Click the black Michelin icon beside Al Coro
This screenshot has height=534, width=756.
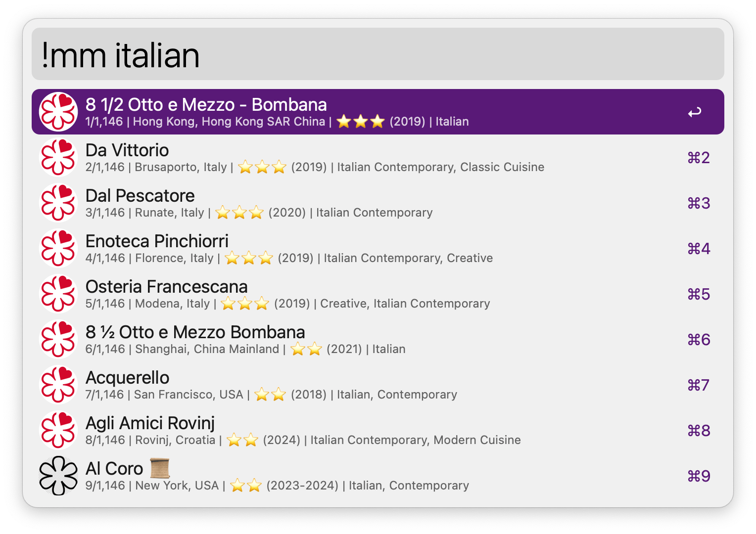pos(58,476)
